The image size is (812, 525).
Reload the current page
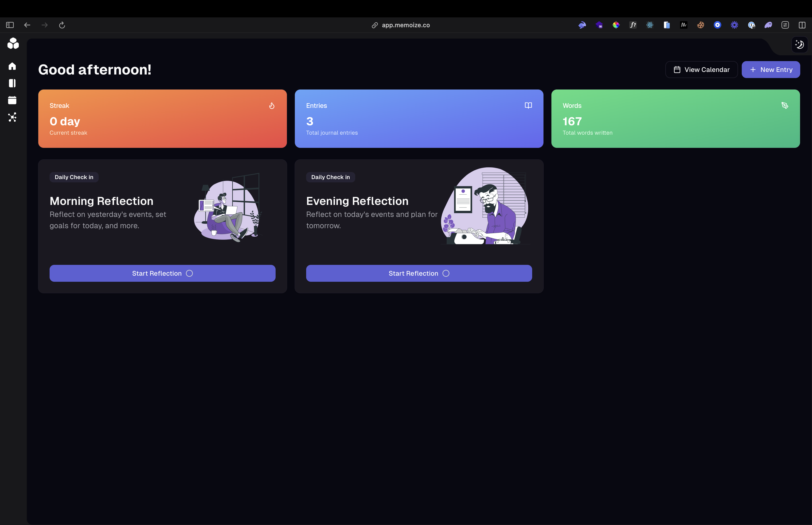tap(62, 25)
